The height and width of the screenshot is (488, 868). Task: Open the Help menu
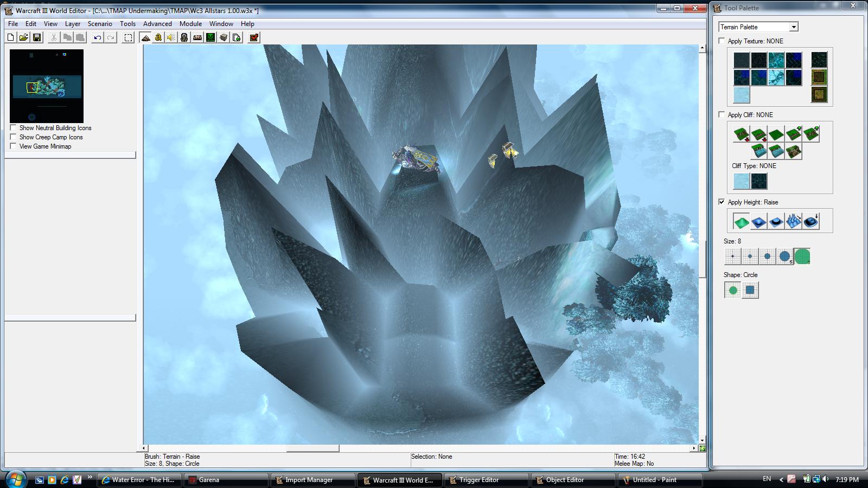pos(247,24)
